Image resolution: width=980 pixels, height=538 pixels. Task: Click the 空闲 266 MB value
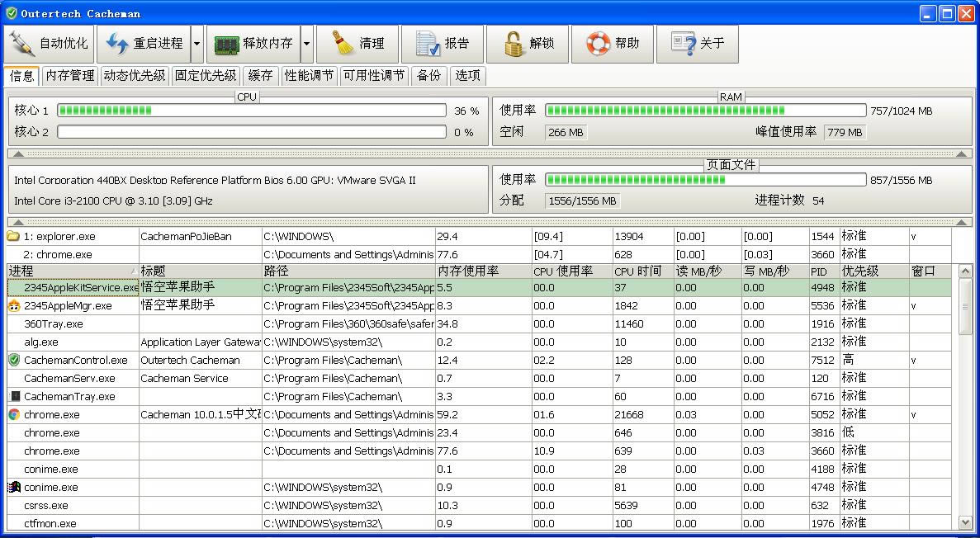coord(566,133)
